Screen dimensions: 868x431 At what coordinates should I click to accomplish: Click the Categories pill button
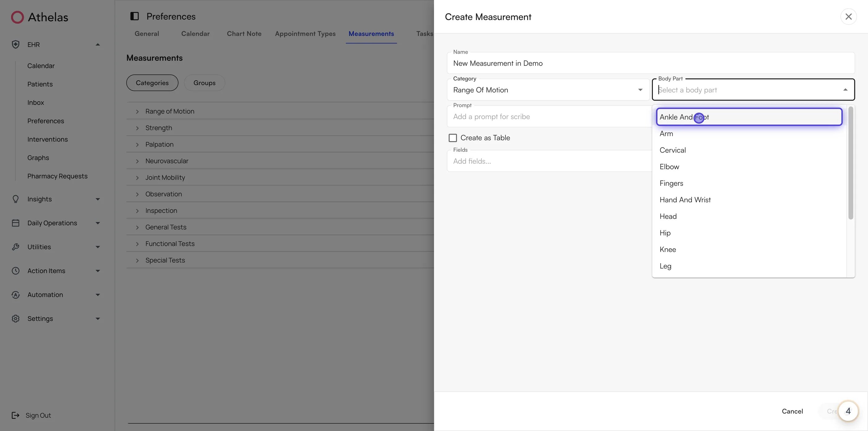coord(152,83)
